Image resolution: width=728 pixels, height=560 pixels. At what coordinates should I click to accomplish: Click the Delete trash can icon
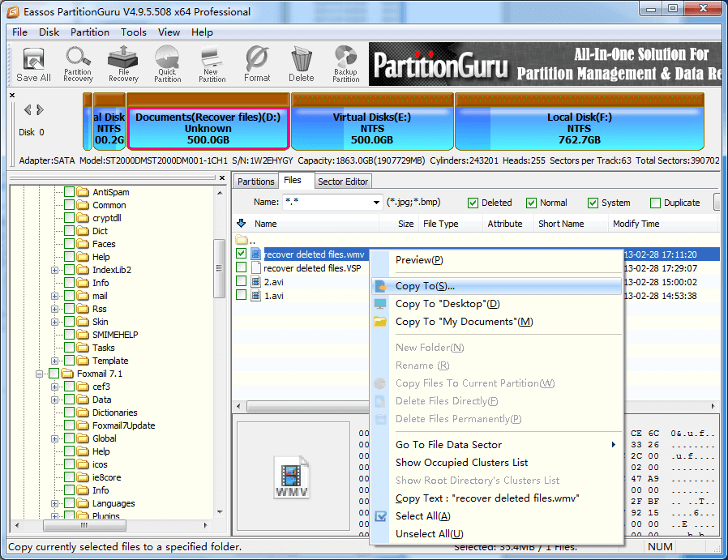pos(301,64)
